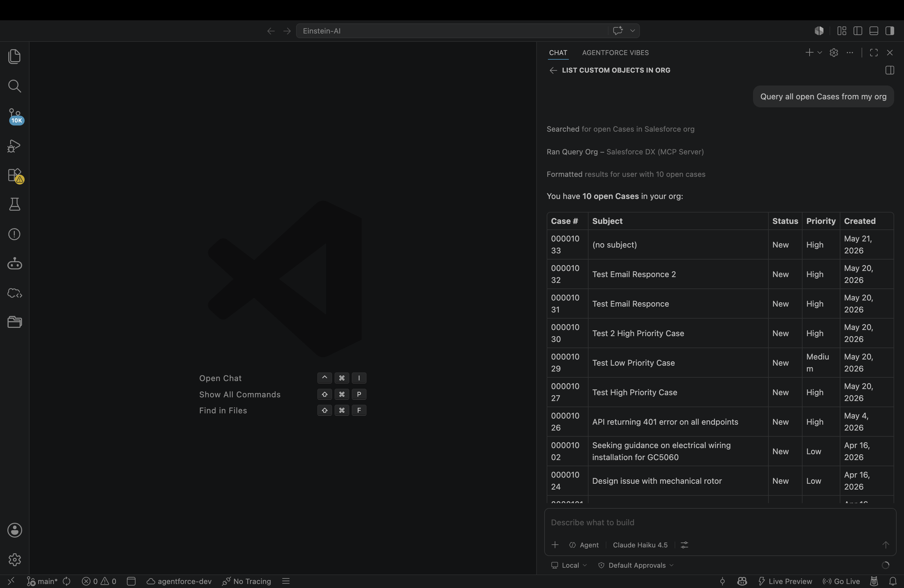Go back from List Custom Objects chat
Screen dimensions: 904x588
[553, 70]
